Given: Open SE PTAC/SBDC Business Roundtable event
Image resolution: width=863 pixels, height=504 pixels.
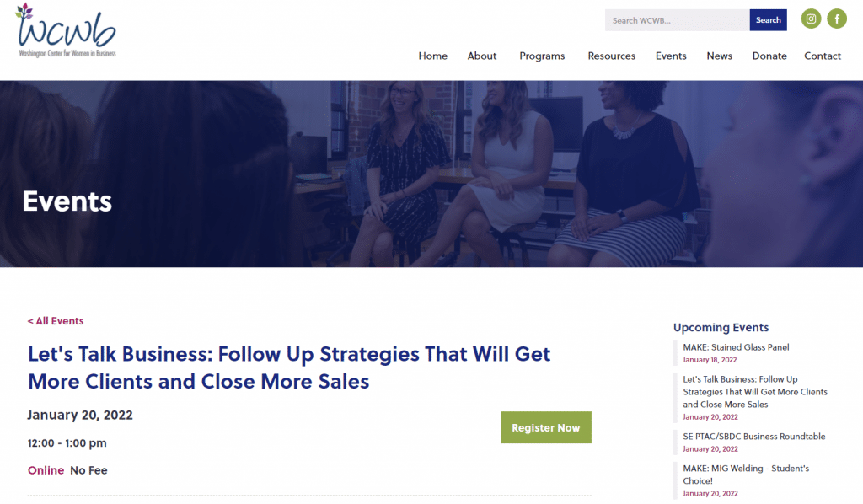Looking at the screenshot, I should click(754, 437).
